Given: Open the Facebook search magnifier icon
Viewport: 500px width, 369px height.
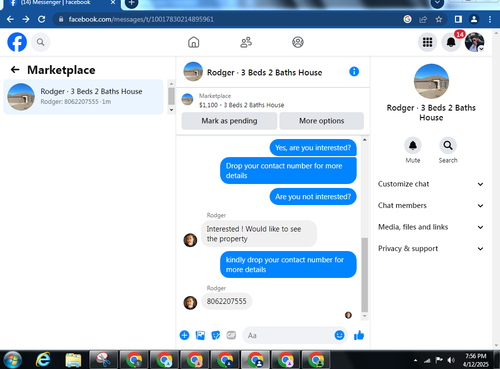Looking at the screenshot, I should 41,42.
